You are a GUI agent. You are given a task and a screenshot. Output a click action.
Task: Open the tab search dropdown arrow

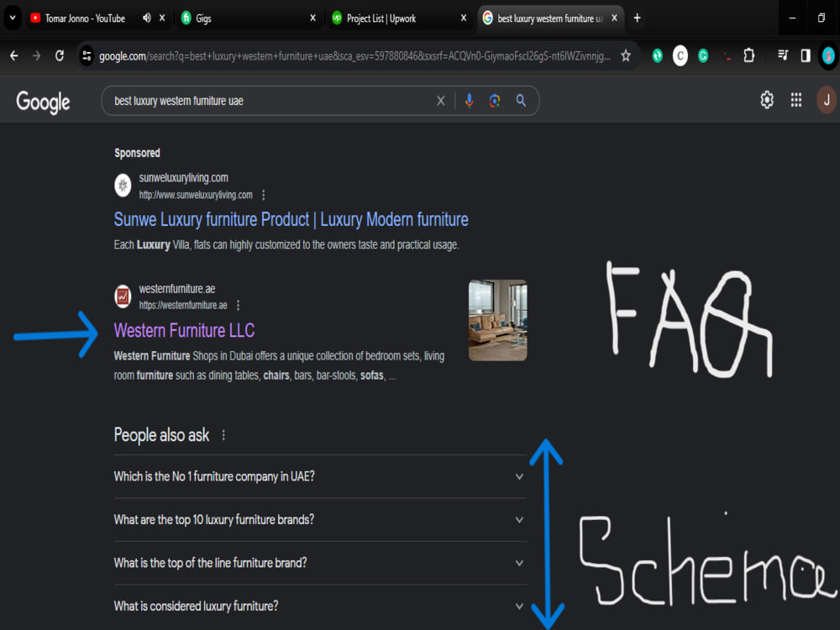[x=13, y=18]
